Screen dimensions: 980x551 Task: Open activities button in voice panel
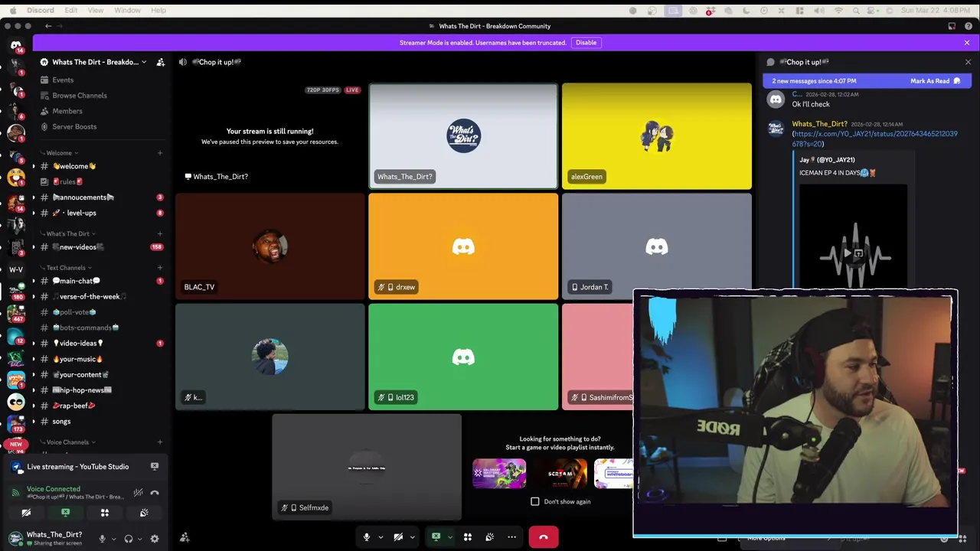point(105,513)
